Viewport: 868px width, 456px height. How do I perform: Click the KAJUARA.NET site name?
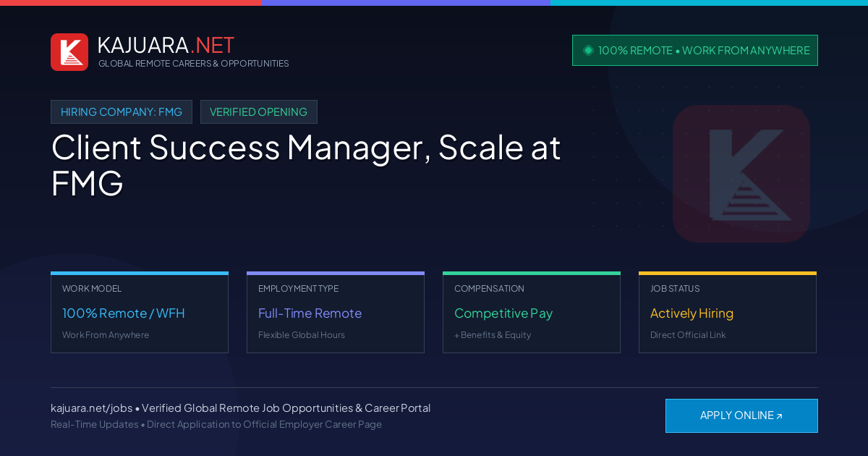(x=166, y=45)
